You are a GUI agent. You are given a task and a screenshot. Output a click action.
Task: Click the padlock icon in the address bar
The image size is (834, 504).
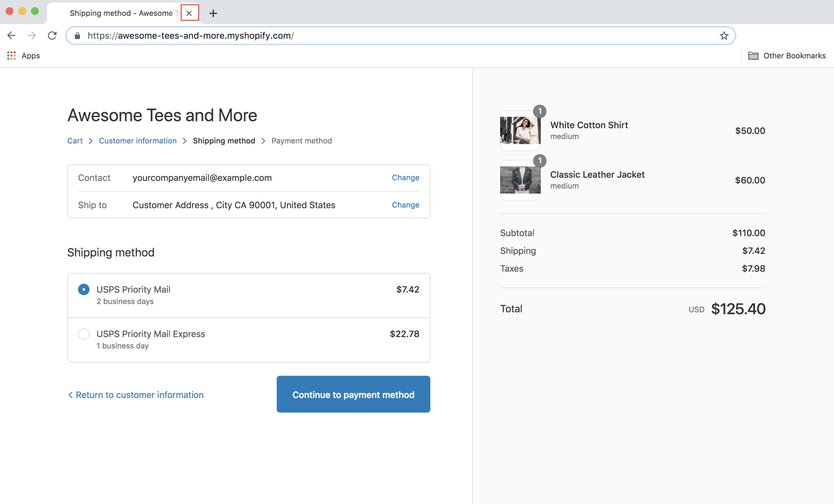coord(77,36)
